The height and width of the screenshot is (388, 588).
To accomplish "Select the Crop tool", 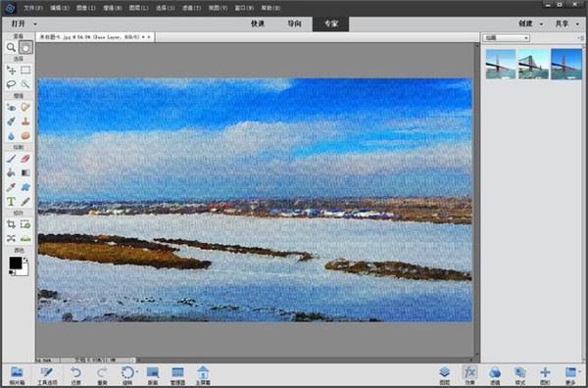I will 11,224.
